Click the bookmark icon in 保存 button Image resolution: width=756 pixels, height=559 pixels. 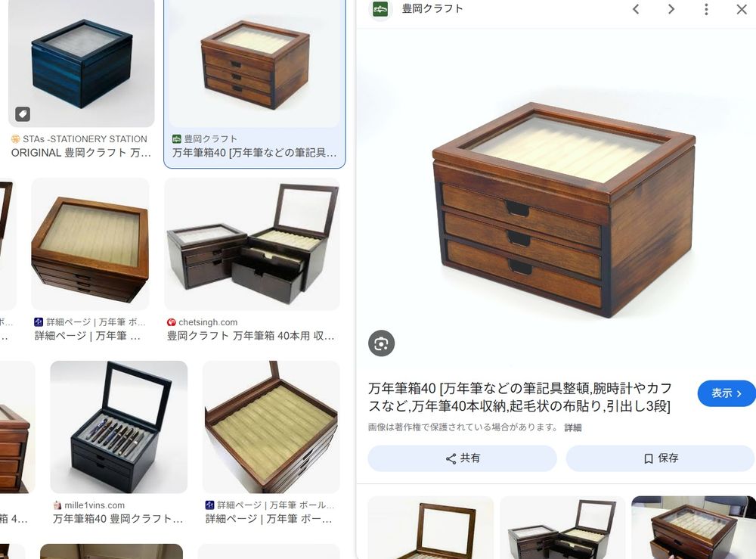pos(649,458)
